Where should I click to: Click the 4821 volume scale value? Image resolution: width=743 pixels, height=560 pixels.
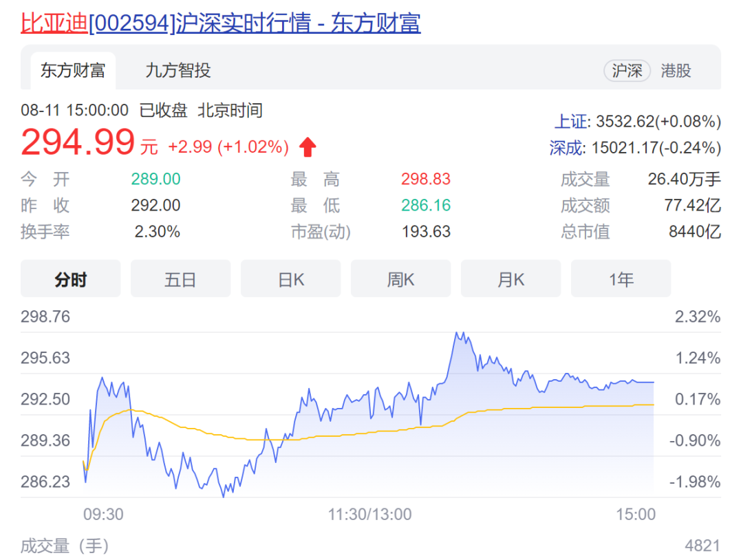702,546
